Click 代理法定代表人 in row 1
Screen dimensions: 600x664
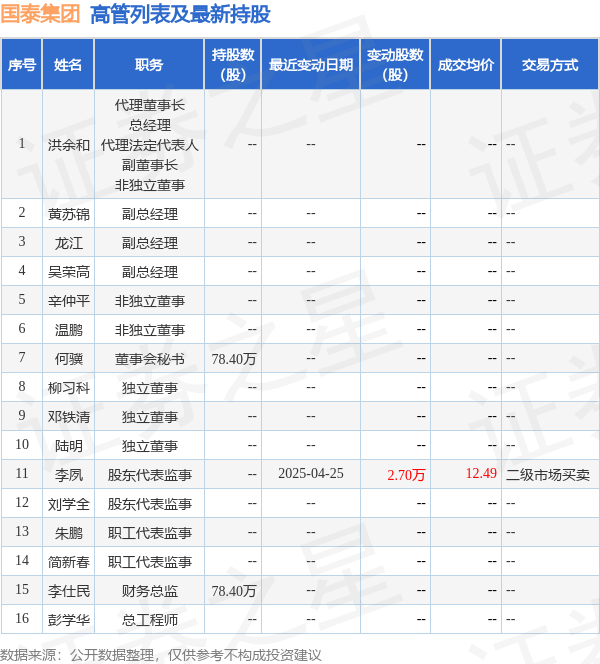point(149,145)
